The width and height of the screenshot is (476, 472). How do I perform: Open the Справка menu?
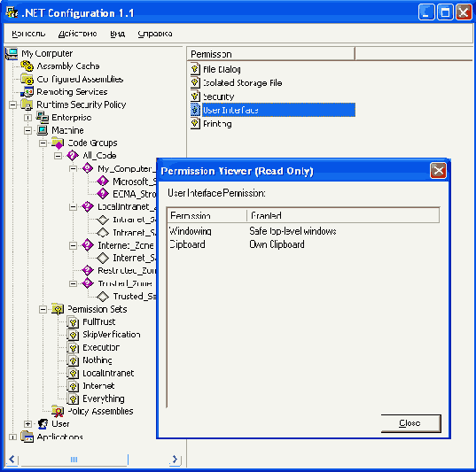tap(155, 34)
